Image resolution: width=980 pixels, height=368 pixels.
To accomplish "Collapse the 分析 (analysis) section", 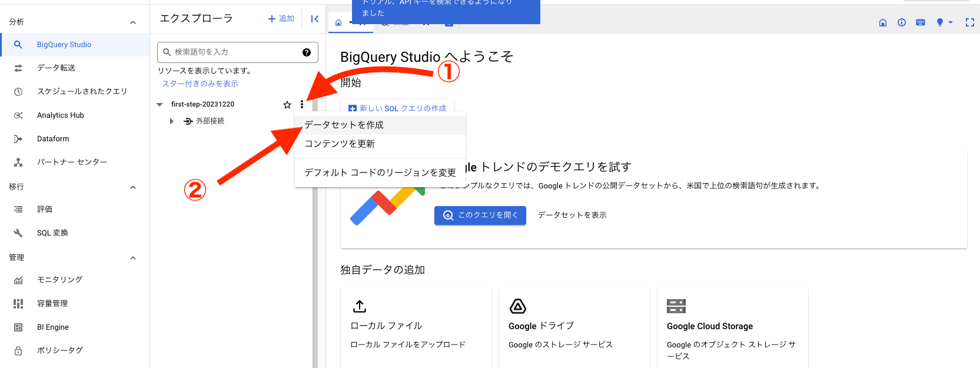I will (133, 22).
